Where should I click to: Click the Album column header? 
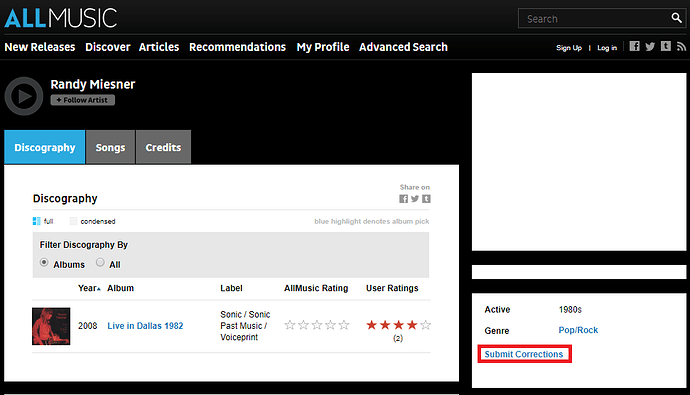pos(121,288)
